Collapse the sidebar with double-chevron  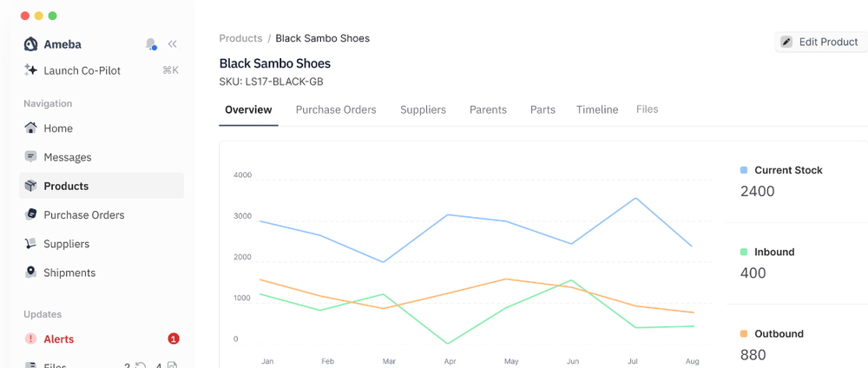pos(173,44)
